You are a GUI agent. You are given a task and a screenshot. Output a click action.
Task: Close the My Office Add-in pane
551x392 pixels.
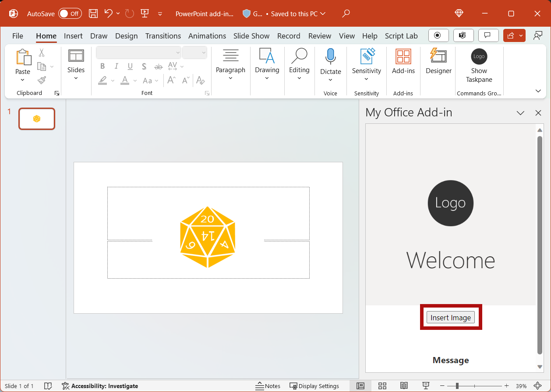pyautogui.click(x=539, y=113)
